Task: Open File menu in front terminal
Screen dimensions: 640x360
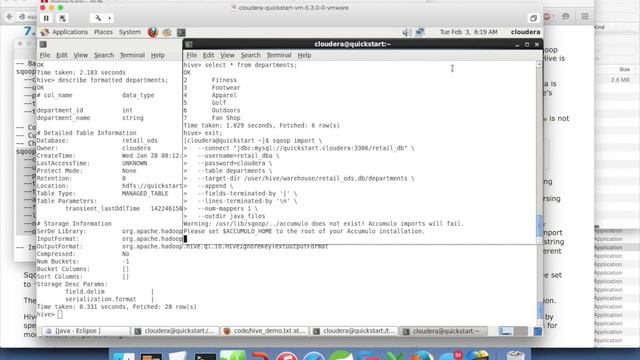Action: click(x=191, y=55)
